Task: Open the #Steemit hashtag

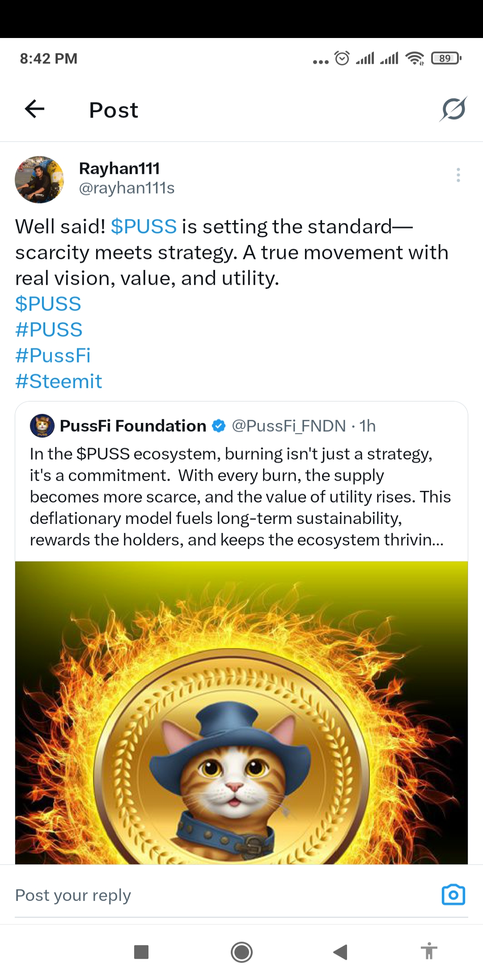Action: click(59, 381)
